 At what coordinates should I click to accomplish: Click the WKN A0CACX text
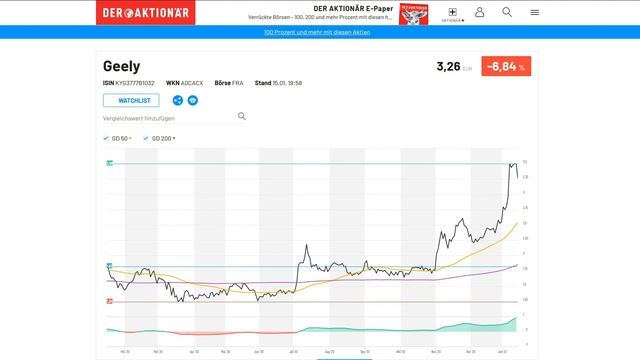point(184,83)
